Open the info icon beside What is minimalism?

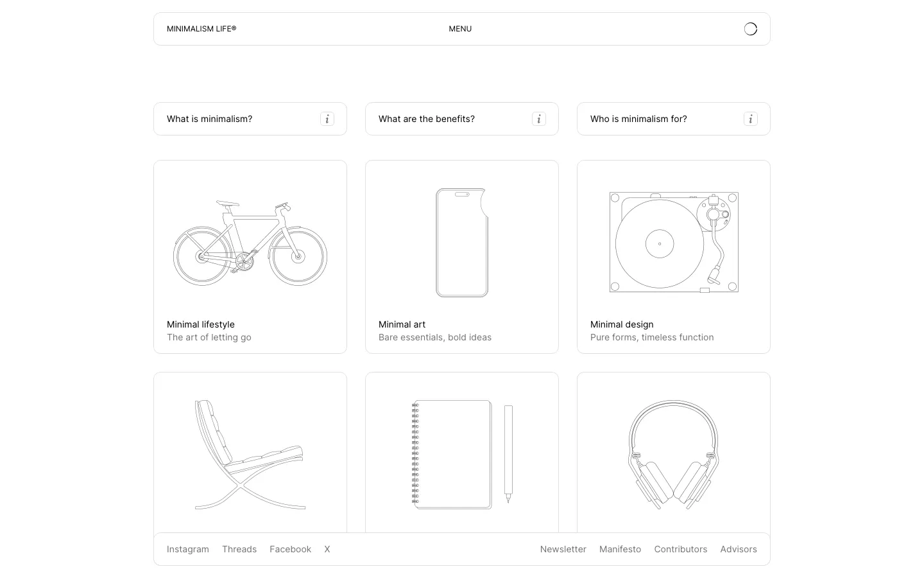point(327,119)
